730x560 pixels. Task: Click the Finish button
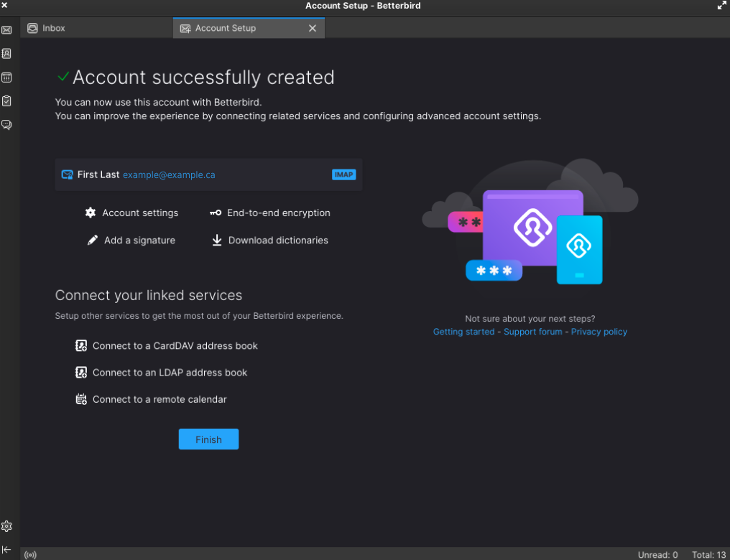pos(208,439)
